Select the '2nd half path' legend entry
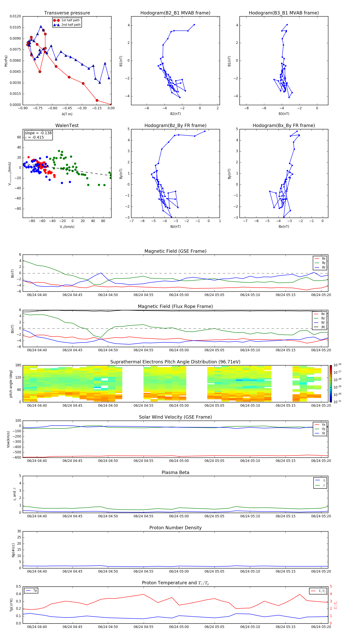The image size is (351, 644). (67, 25)
